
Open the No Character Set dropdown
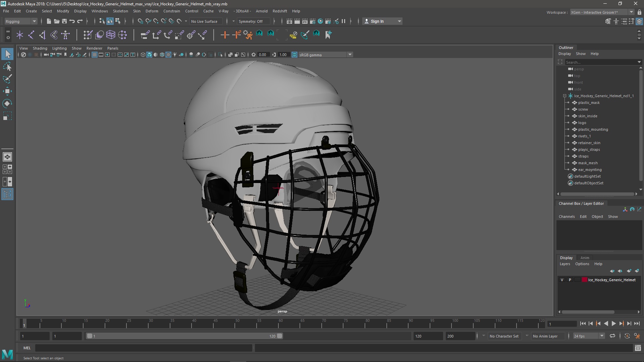(504, 336)
